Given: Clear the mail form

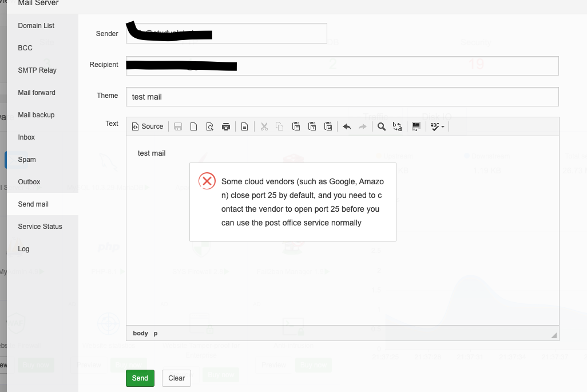Looking at the screenshot, I should 176,378.
